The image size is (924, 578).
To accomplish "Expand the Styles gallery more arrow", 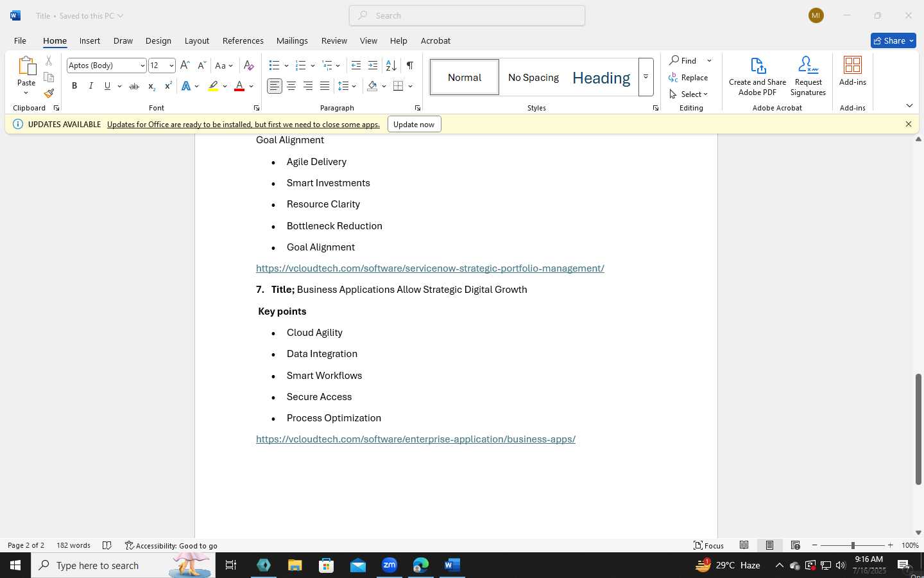I will 646,77.
